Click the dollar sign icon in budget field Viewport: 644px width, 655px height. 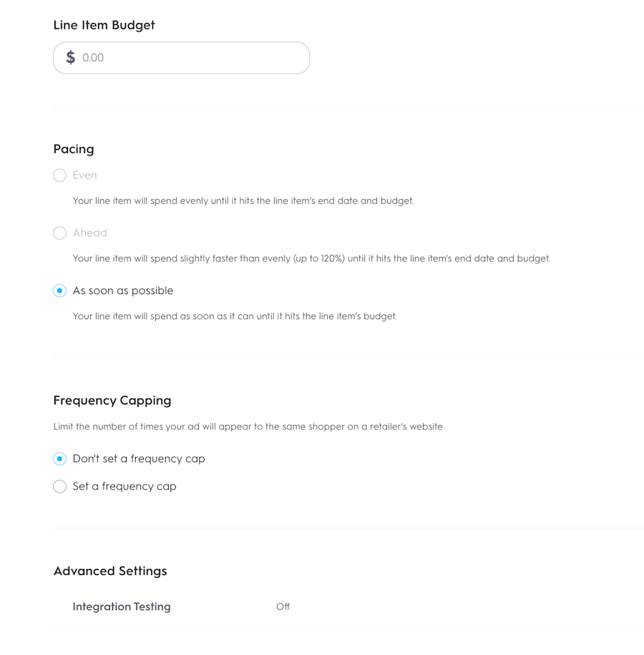click(x=70, y=58)
